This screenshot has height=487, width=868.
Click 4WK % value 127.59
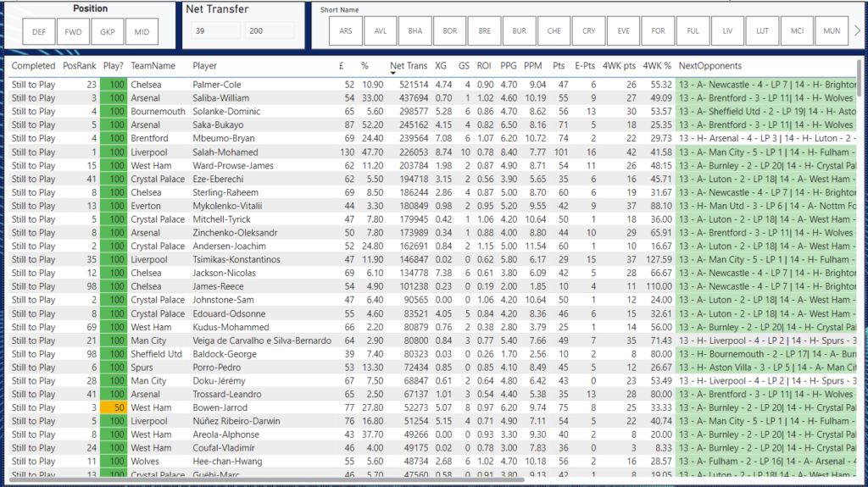coord(658,259)
